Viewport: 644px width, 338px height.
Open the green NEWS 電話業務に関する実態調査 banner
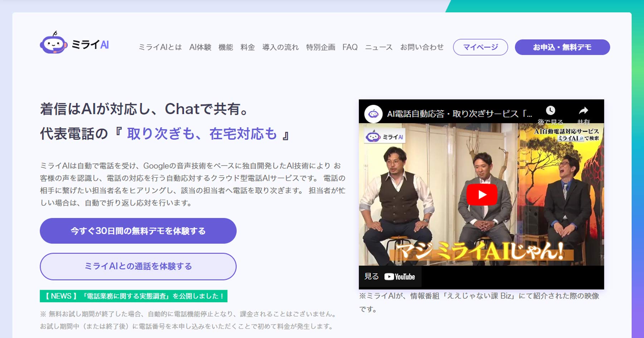tap(133, 296)
